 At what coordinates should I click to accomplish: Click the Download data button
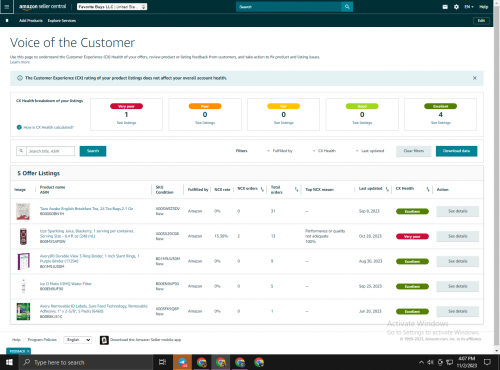coord(456,151)
